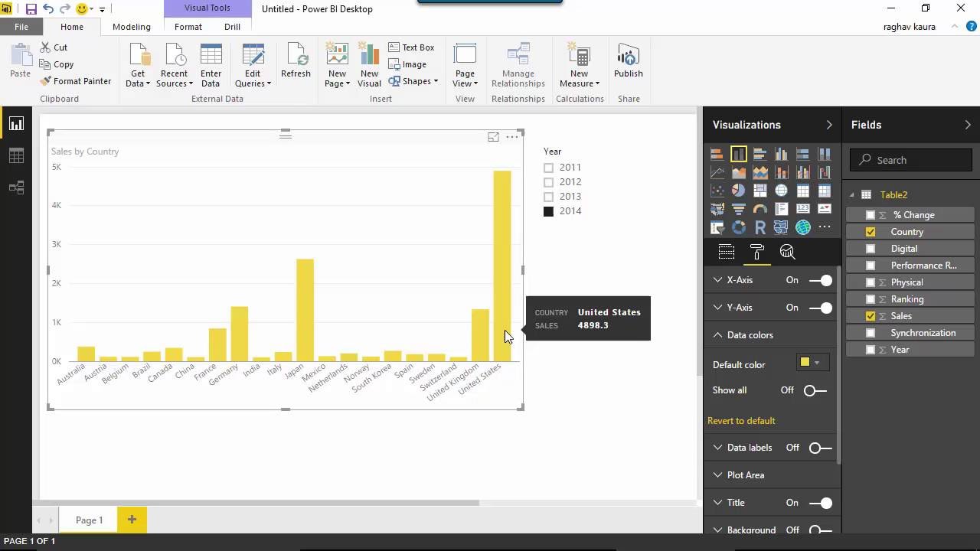Turn off the X-Axis toggle
Screen dimensions: 980x551
tap(820, 280)
